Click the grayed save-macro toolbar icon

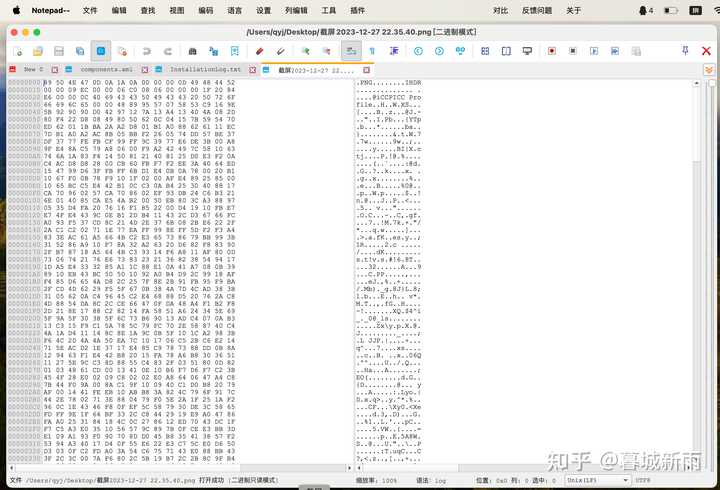tap(636, 51)
